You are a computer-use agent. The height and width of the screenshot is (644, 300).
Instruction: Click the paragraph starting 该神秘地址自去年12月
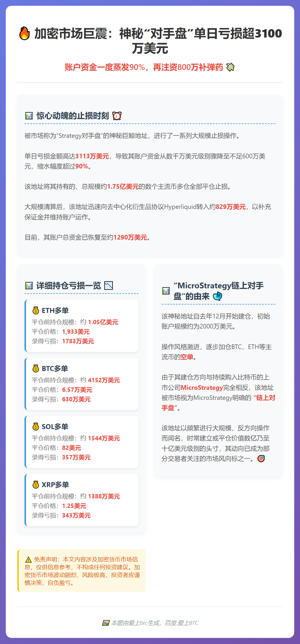pyautogui.click(x=215, y=321)
